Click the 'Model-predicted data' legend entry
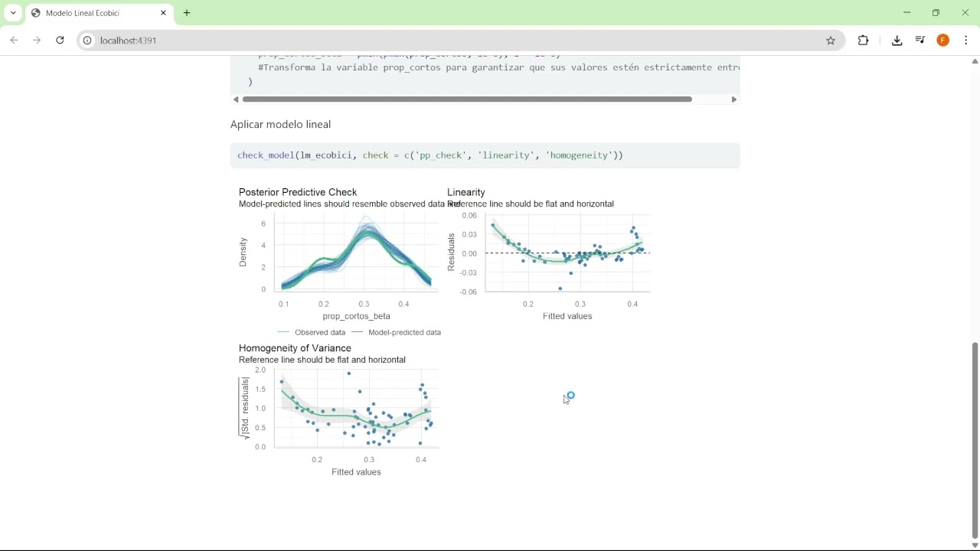 pyautogui.click(x=397, y=333)
